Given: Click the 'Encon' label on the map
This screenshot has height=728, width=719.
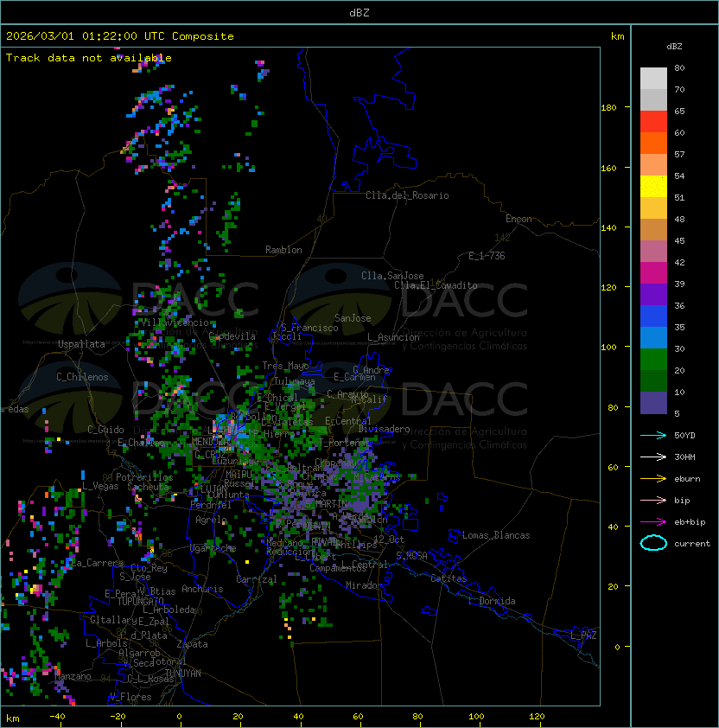Looking at the screenshot, I should [519, 219].
